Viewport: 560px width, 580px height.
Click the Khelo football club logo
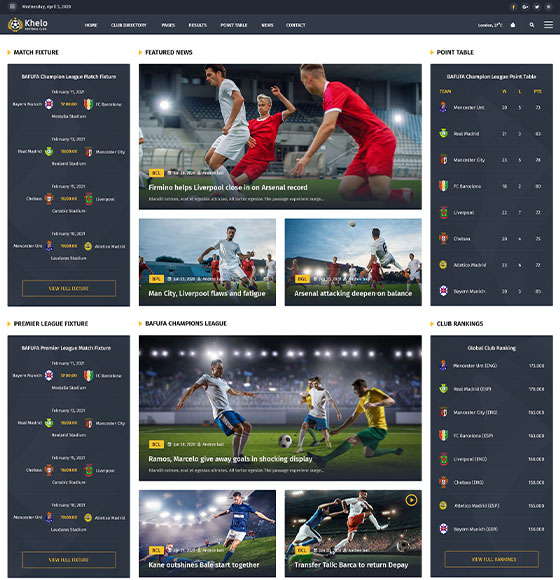pyautogui.click(x=28, y=24)
